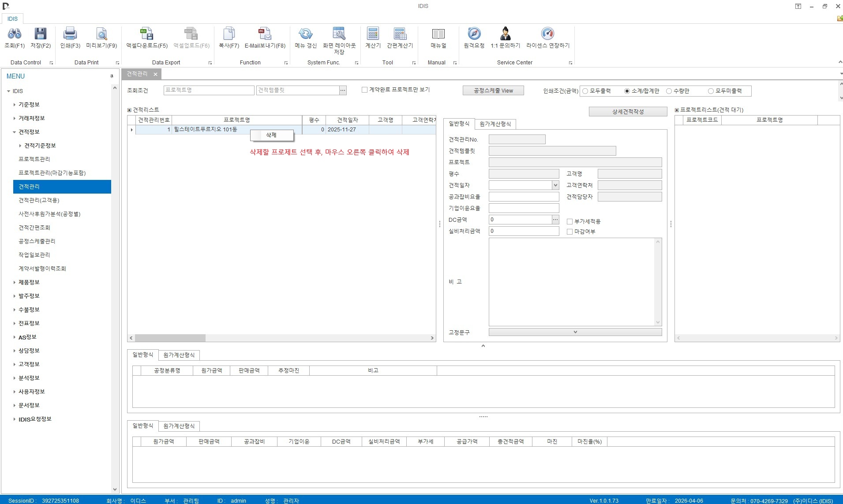The width and height of the screenshot is (843, 504).
Task: Switch to upper 원가계산형식 tab
Action: 495,124
